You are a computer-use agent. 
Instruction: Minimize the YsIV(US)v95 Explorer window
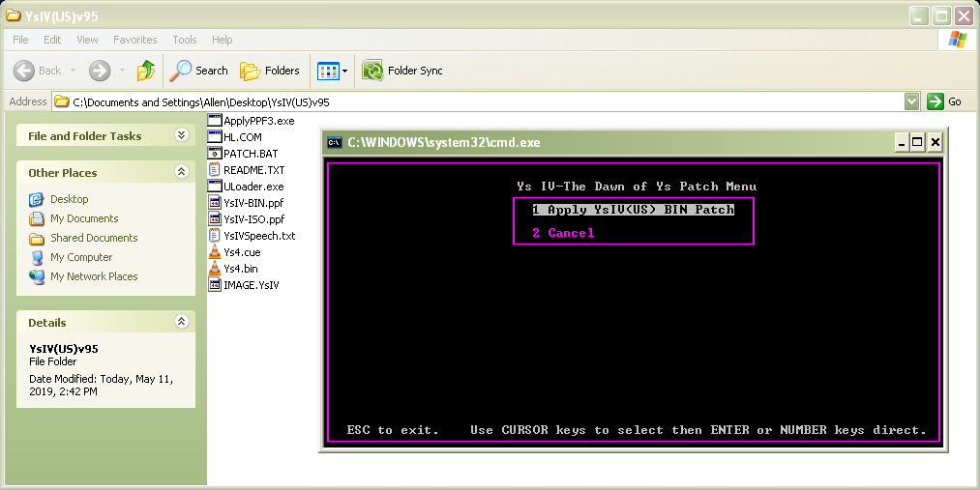[919, 15]
